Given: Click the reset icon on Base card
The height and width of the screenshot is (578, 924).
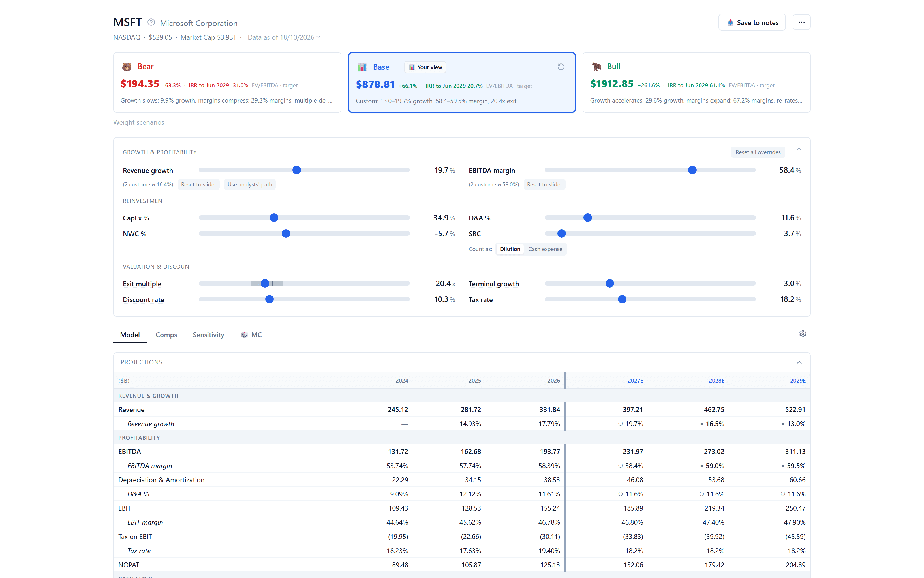Looking at the screenshot, I should (561, 67).
